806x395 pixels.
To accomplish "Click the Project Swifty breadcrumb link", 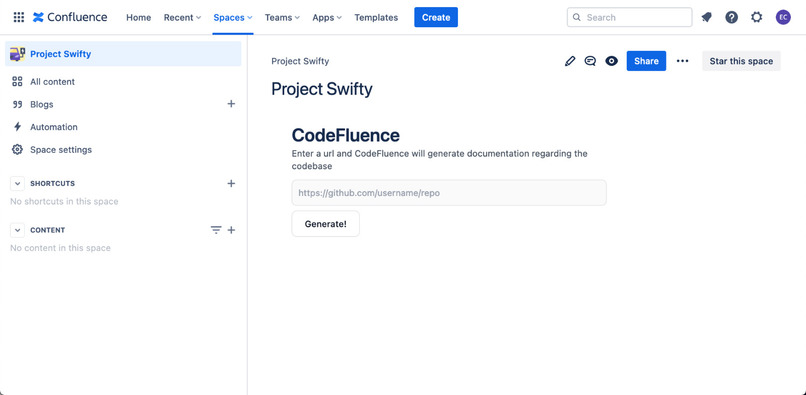I will (x=300, y=61).
